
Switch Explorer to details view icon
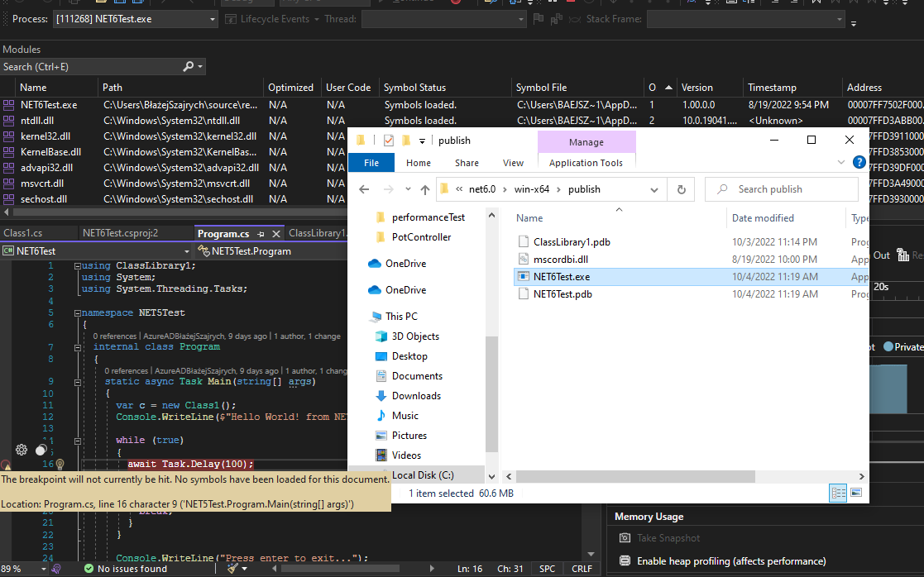tap(838, 493)
